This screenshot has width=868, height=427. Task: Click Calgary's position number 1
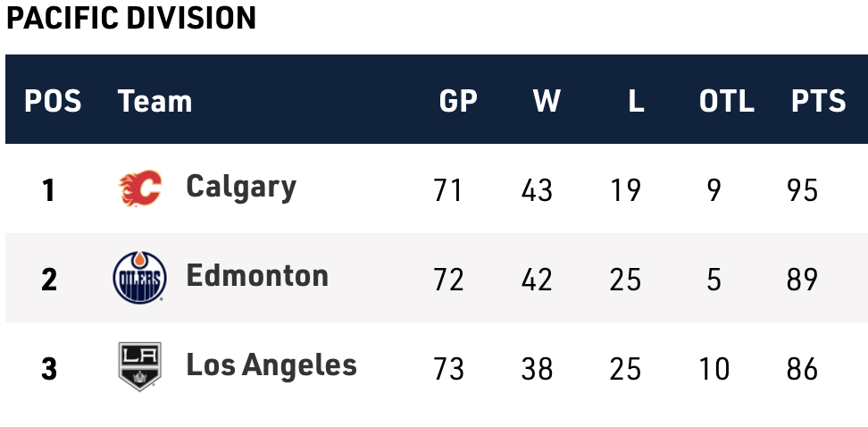(x=49, y=190)
